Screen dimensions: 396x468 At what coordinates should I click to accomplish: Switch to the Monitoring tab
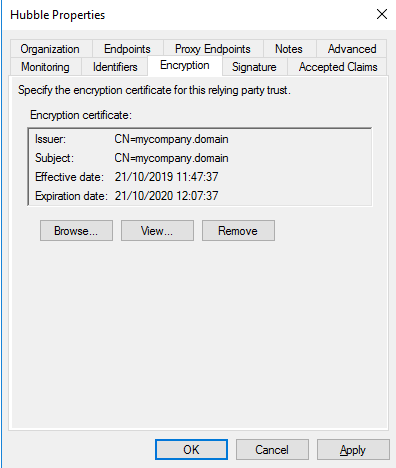point(46,67)
